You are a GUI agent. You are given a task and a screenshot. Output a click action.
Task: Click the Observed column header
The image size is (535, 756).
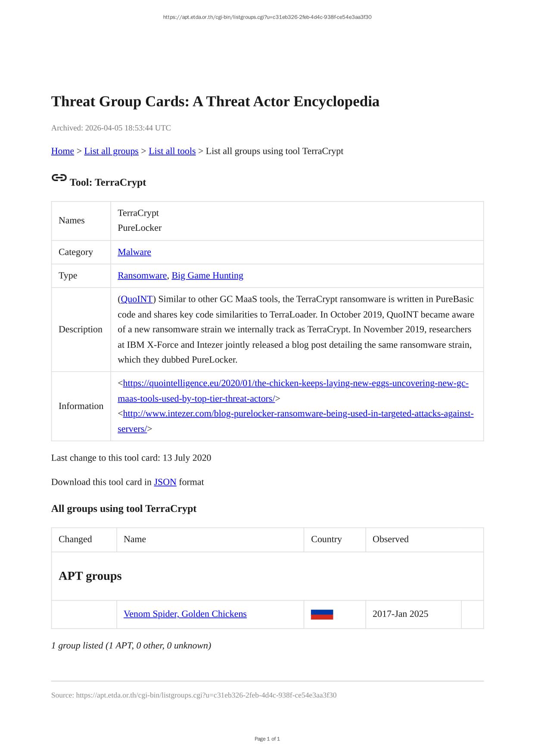pos(390,539)
